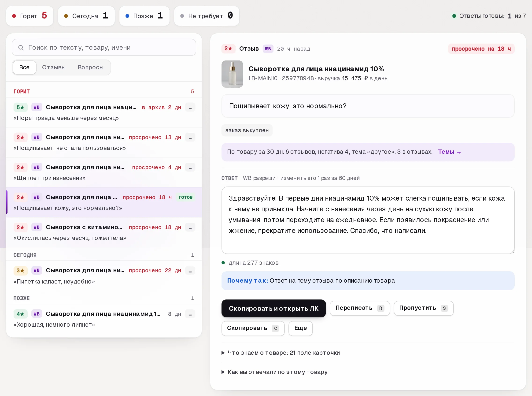Open the more menu on «Хорошая, немного липнет» row
Viewport: 532px width, 396px height.
click(190, 314)
